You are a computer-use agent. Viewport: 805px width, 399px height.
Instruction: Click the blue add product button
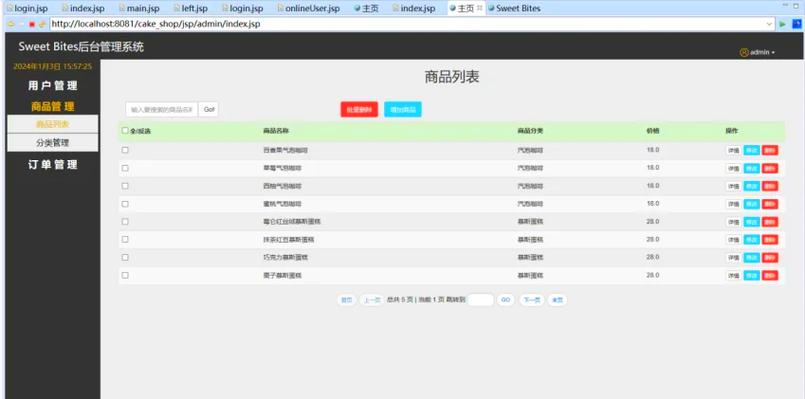coord(403,109)
